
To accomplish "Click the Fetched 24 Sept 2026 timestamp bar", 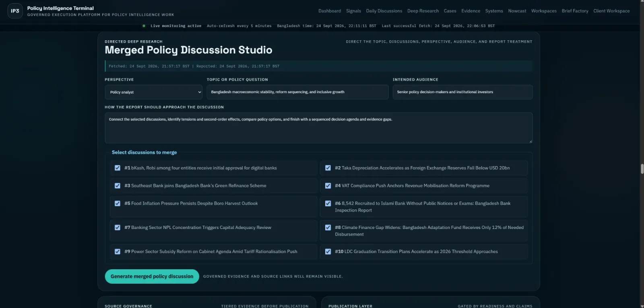I will pyautogui.click(x=318, y=66).
